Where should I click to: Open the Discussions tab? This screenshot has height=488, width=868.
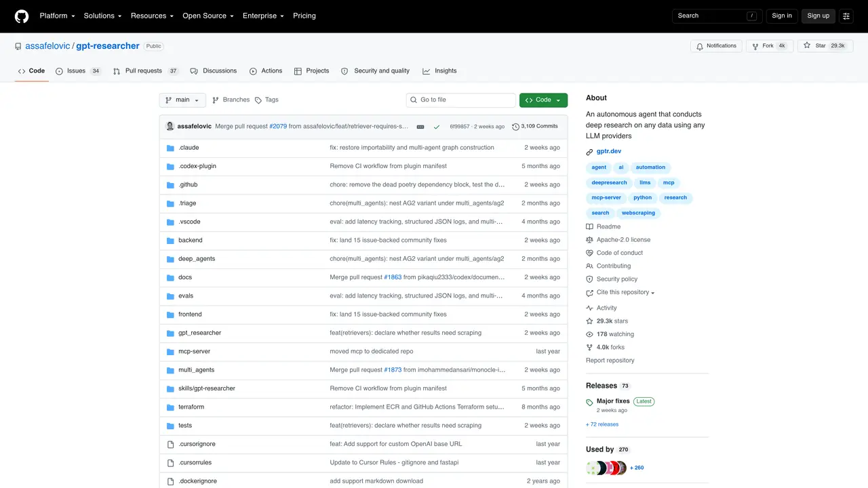click(x=214, y=71)
